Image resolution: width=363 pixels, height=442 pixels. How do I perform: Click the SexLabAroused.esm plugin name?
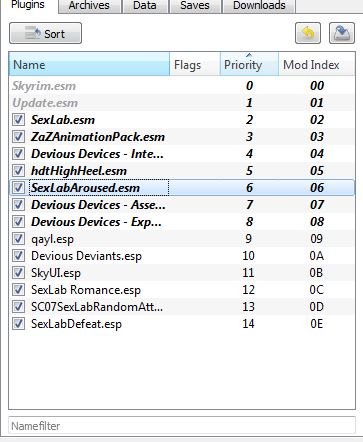(85, 188)
